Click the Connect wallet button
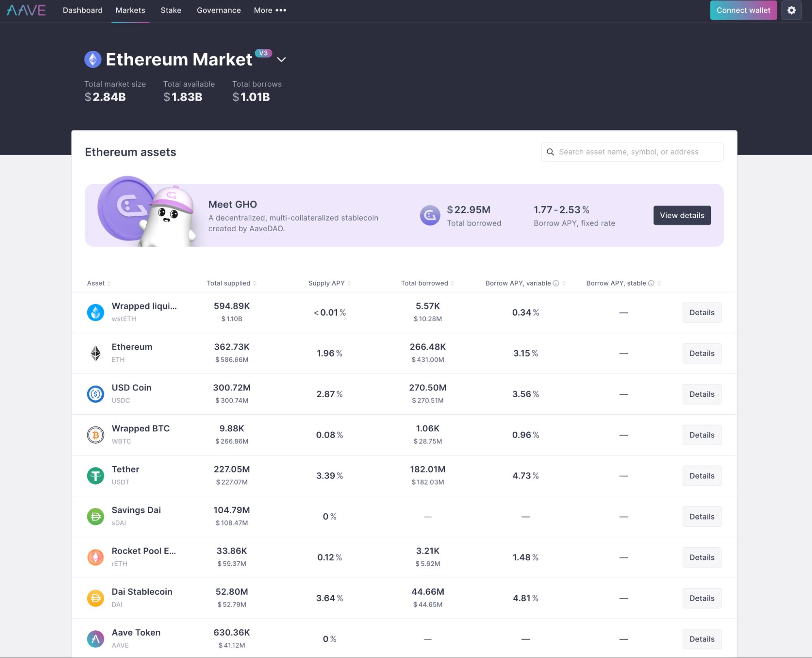 pyautogui.click(x=743, y=10)
